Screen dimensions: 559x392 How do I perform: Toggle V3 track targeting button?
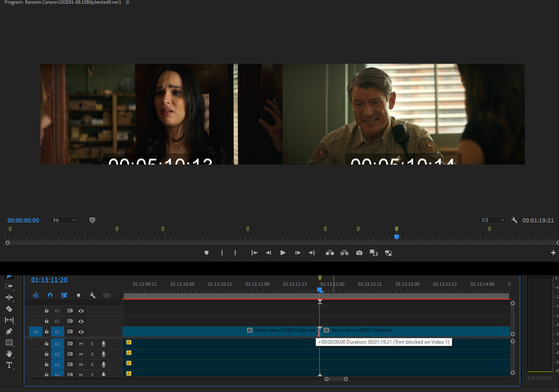57,311
